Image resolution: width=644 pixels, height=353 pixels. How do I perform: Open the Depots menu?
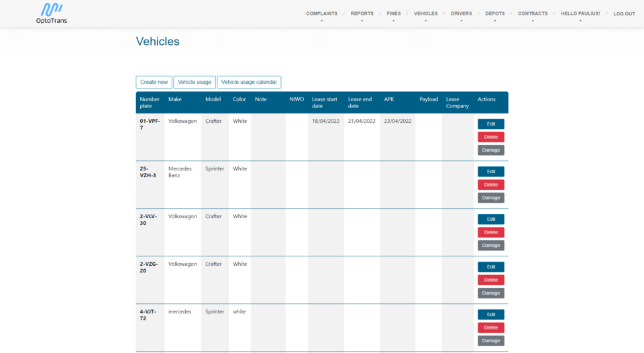494,13
